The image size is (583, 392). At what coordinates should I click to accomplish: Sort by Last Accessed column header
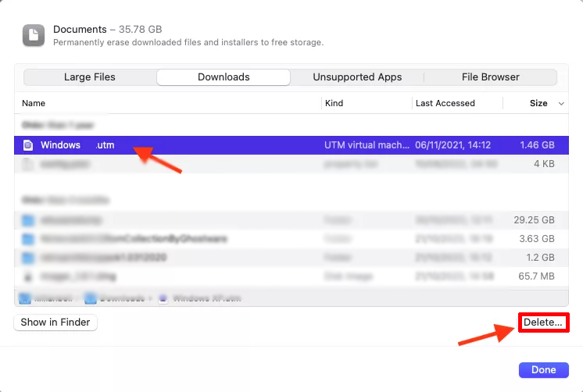point(445,103)
